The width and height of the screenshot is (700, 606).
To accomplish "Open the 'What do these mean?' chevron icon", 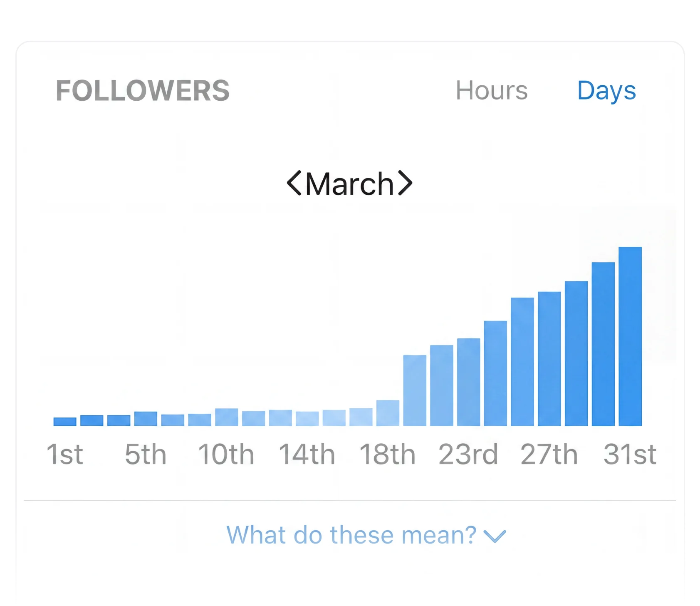I will (495, 536).
